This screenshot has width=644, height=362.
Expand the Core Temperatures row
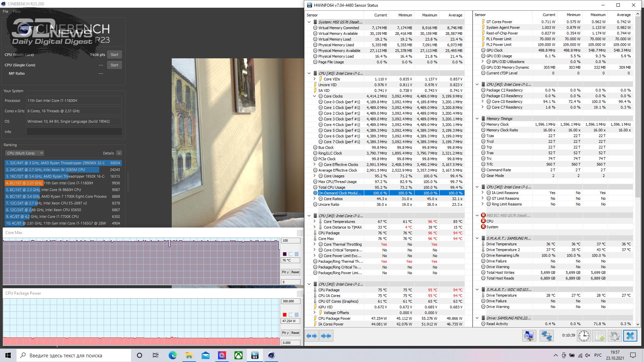314,222
